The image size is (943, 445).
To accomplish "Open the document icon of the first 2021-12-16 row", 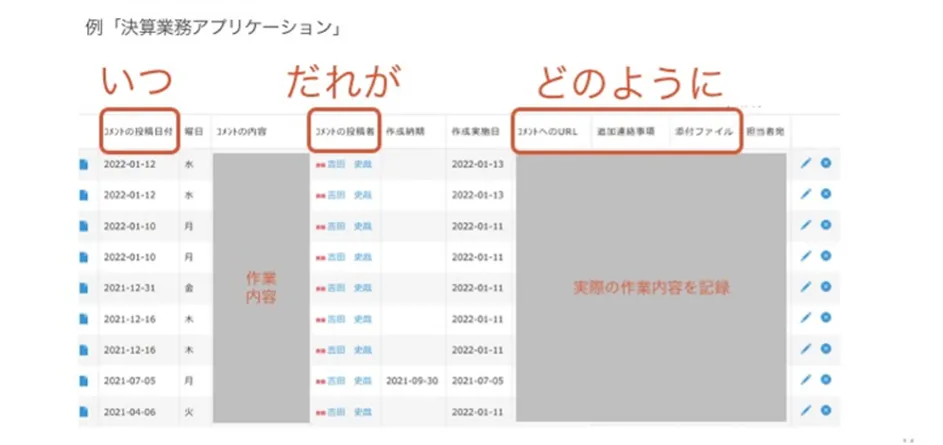I will coord(84,319).
